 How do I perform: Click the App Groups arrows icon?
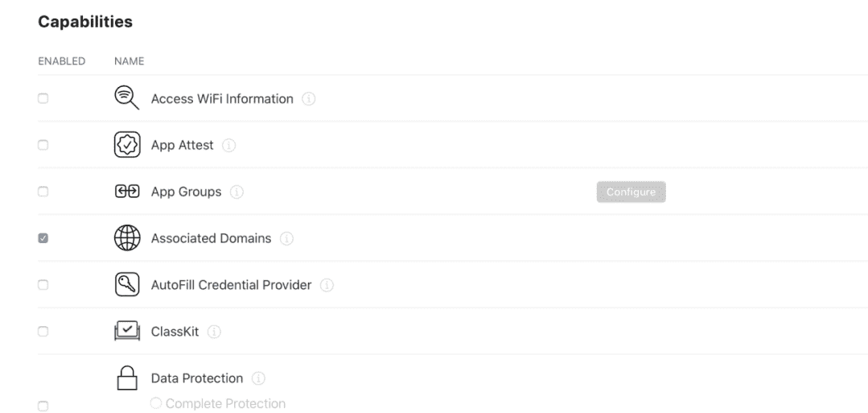(127, 192)
